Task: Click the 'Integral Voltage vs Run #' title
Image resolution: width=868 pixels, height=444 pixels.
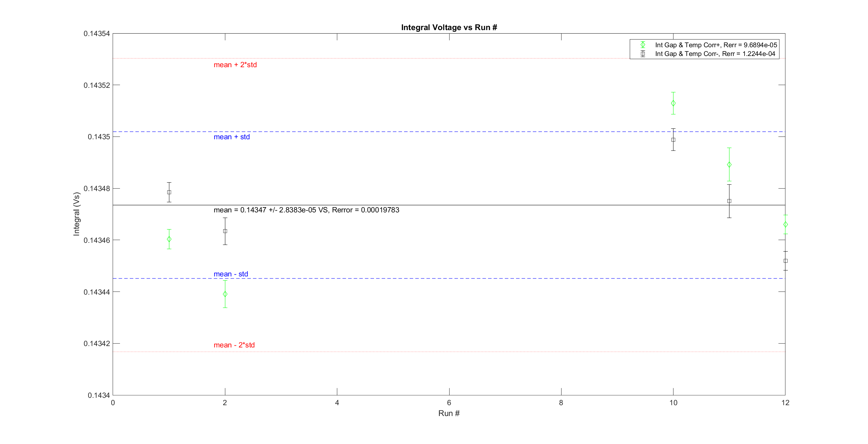Action: (449, 27)
